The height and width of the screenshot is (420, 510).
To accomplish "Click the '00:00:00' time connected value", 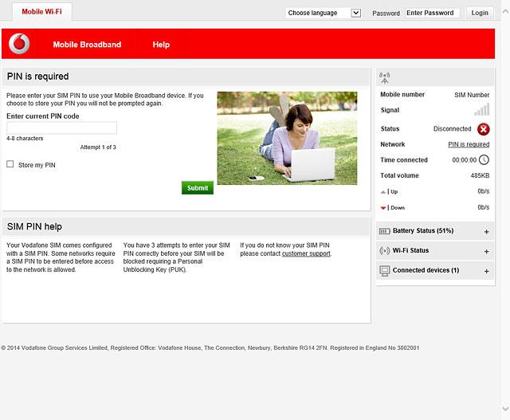I will pos(464,160).
